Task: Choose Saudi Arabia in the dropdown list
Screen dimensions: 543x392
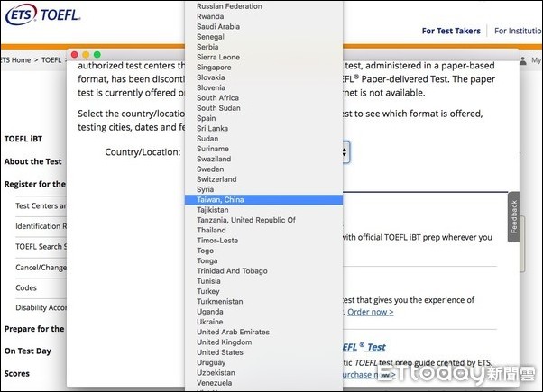Action: click(218, 27)
